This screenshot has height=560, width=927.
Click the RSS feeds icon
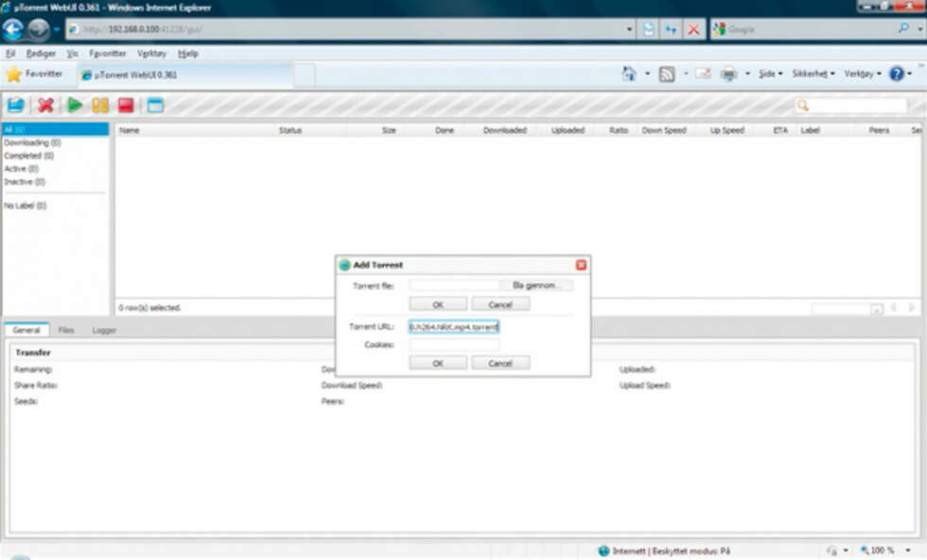click(x=667, y=74)
